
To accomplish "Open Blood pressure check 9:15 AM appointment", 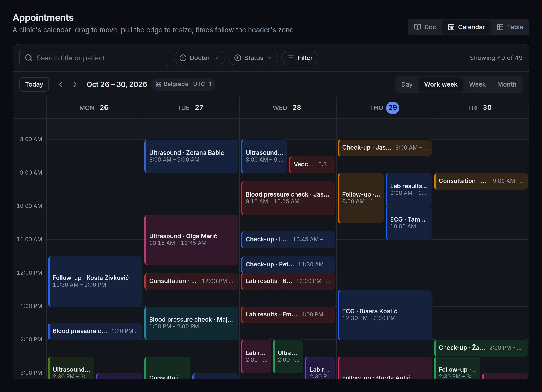I will (288, 198).
